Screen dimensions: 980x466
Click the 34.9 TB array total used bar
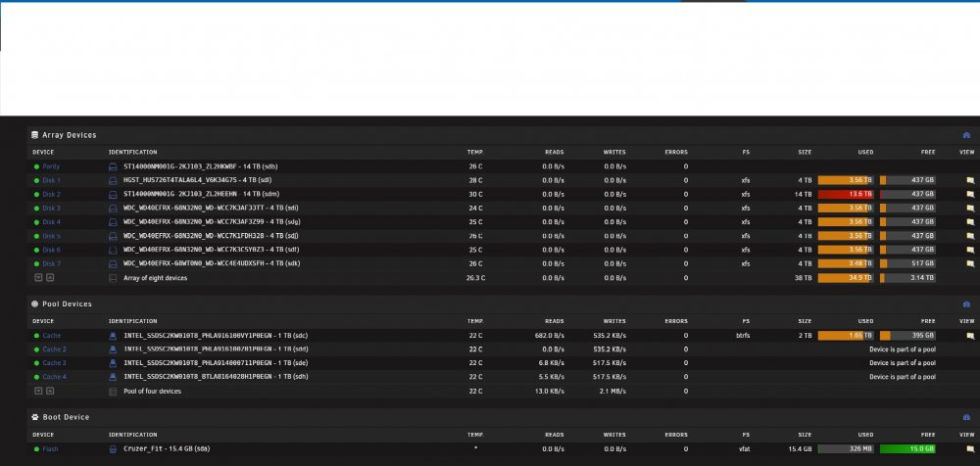pyautogui.click(x=846, y=278)
